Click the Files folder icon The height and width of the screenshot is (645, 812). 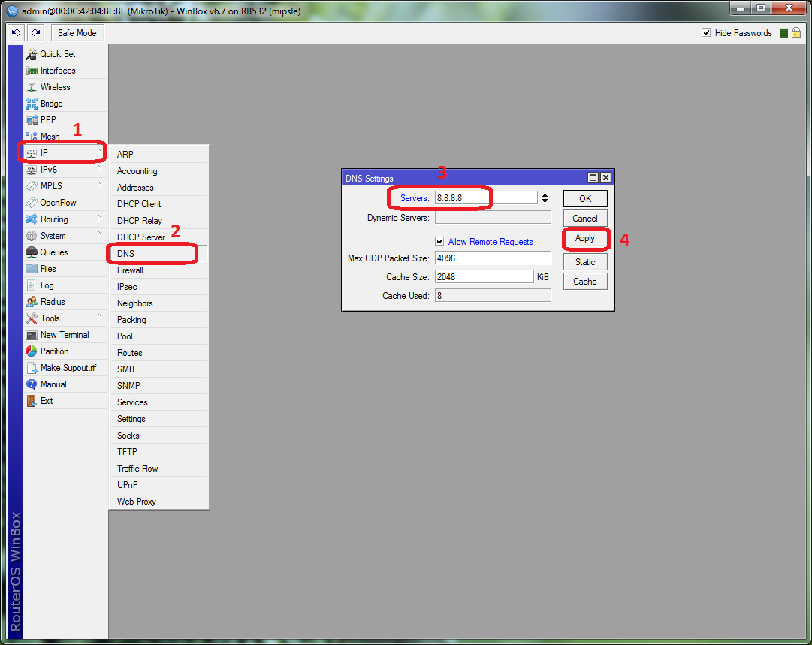(32, 269)
